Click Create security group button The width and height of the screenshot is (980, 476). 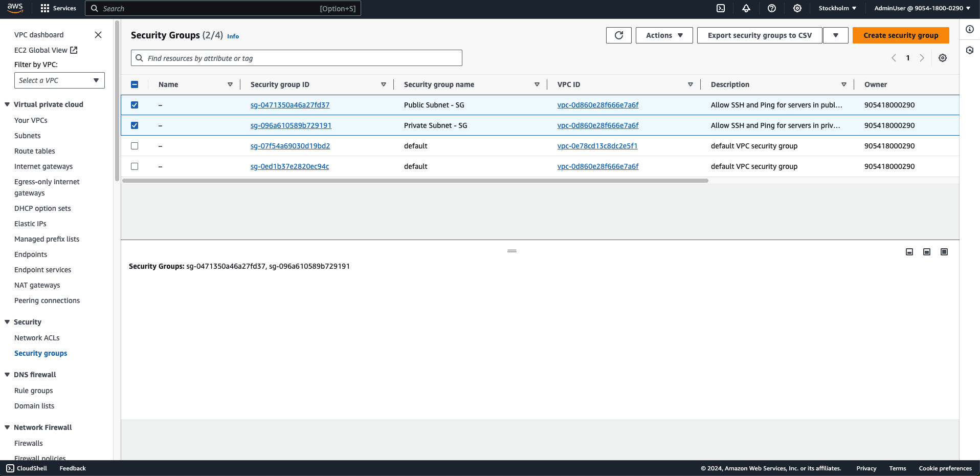coord(900,35)
